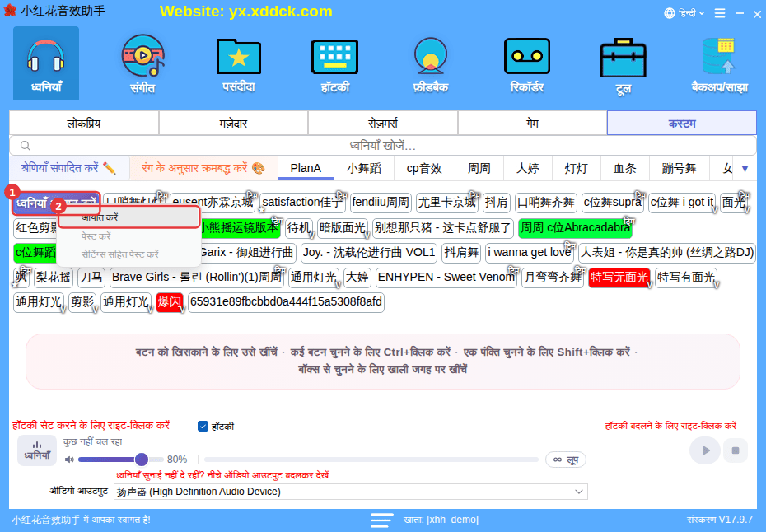Click the ध्वनियाँ खोजें search field
This screenshot has height=532, width=766.
[x=383, y=146]
